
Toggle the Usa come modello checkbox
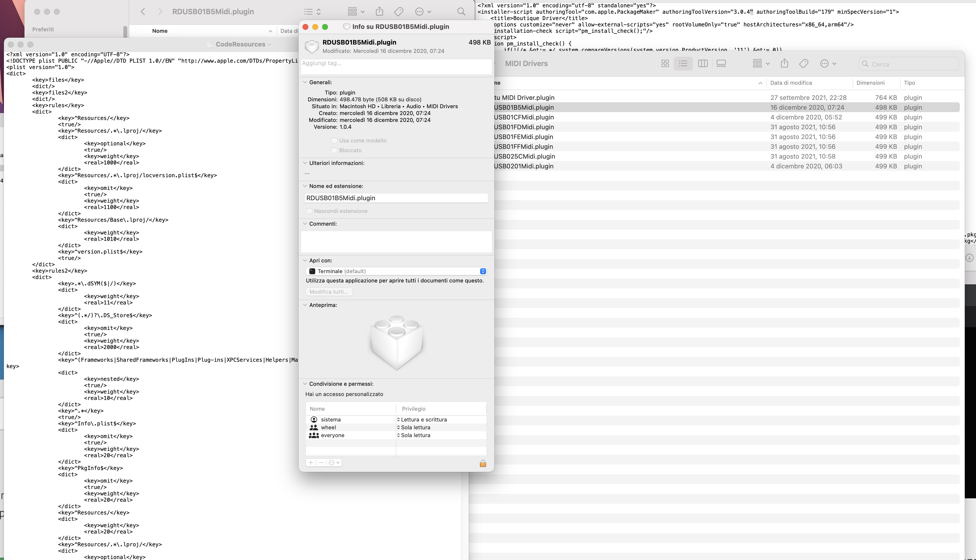(x=334, y=140)
